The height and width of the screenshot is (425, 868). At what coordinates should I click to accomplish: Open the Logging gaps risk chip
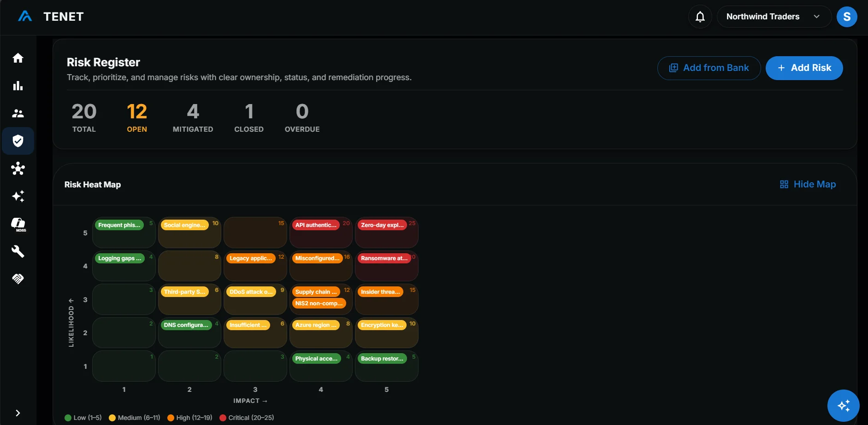(x=119, y=258)
